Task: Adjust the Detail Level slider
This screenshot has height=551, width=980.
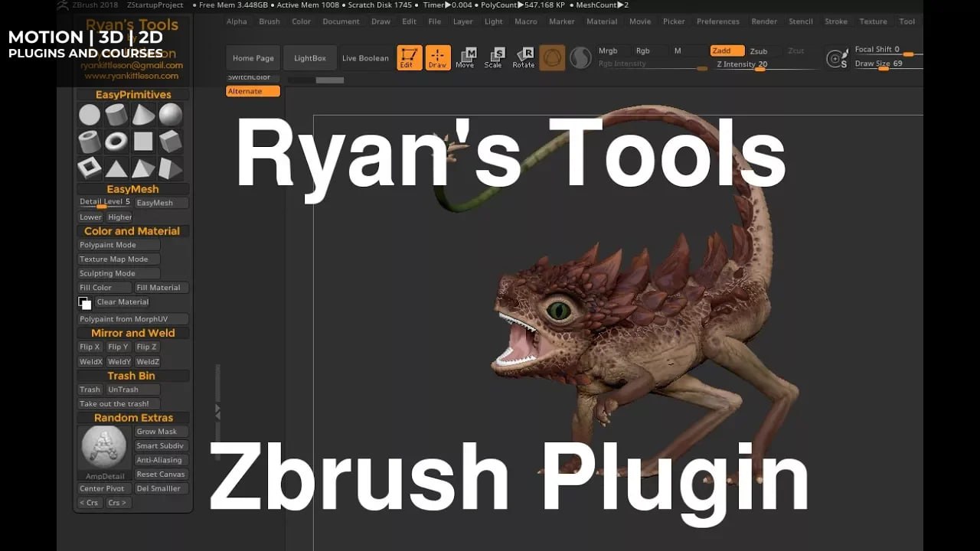Action: point(105,203)
